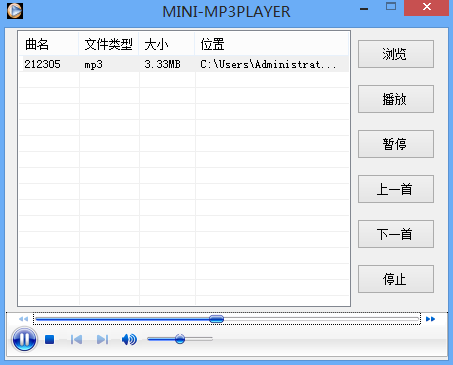The height and width of the screenshot is (365, 453).
Task: Sort by the 大小 column header
Action: click(167, 44)
